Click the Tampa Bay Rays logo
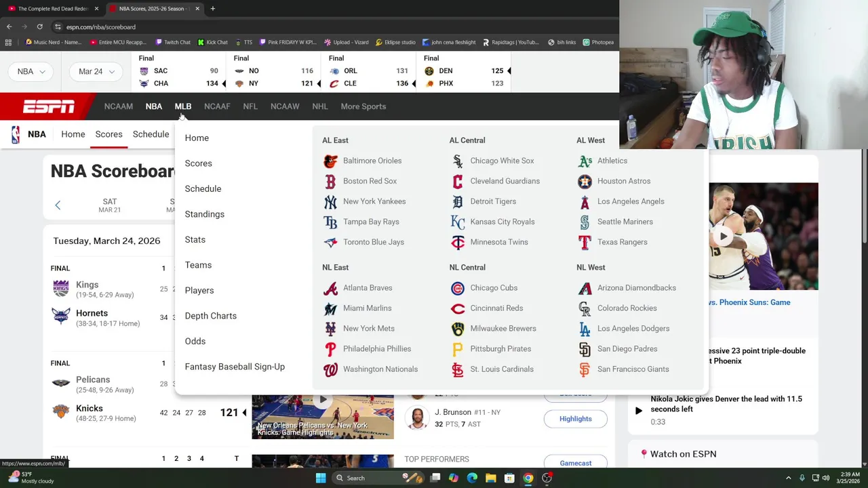The width and height of the screenshot is (868, 488). click(x=330, y=222)
